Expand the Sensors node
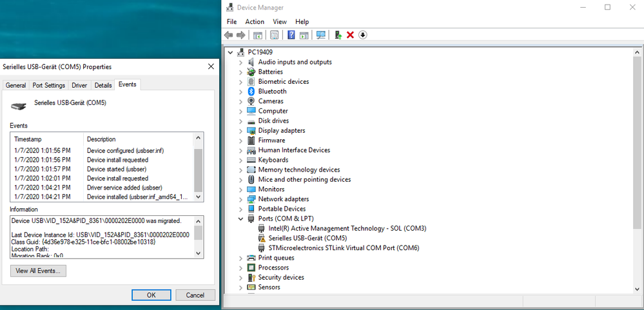The image size is (644, 310). 240,287
